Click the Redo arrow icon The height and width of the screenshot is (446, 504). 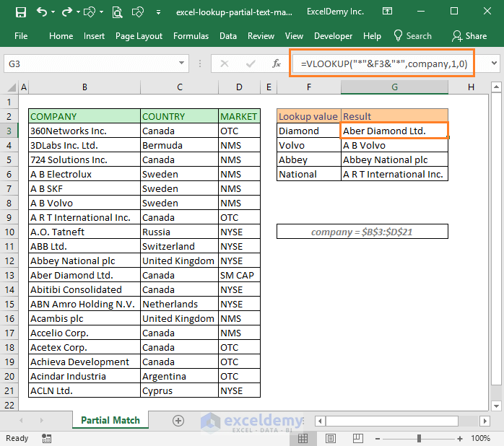tap(67, 12)
